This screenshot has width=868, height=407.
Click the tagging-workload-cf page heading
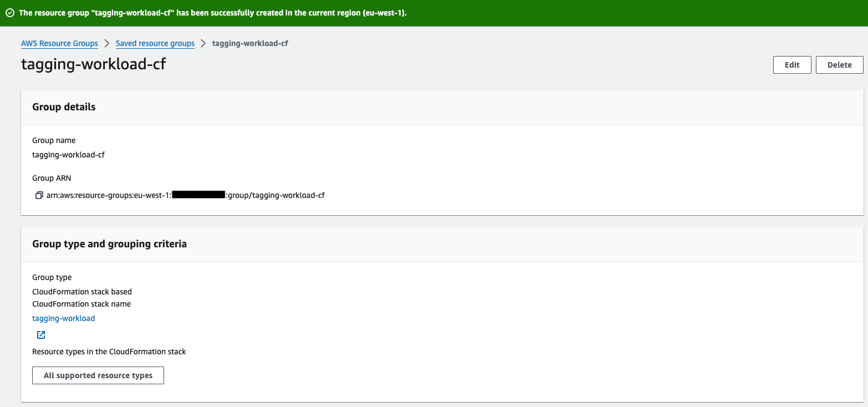[94, 64]
